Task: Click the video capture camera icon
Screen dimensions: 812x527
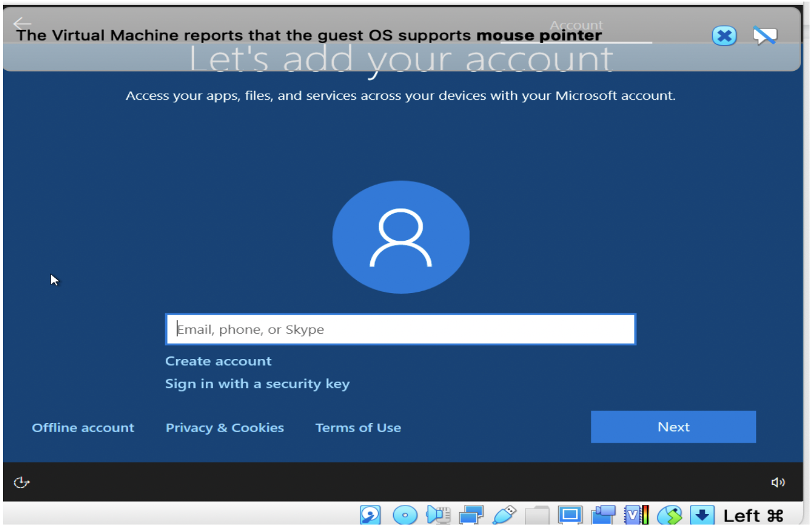Action: (x=603, y=515)
